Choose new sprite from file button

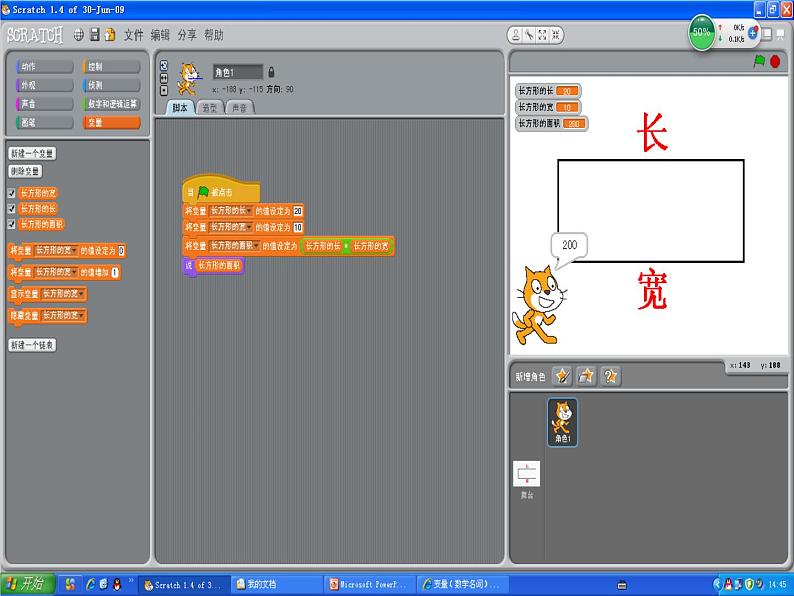[x=586, y=376]
